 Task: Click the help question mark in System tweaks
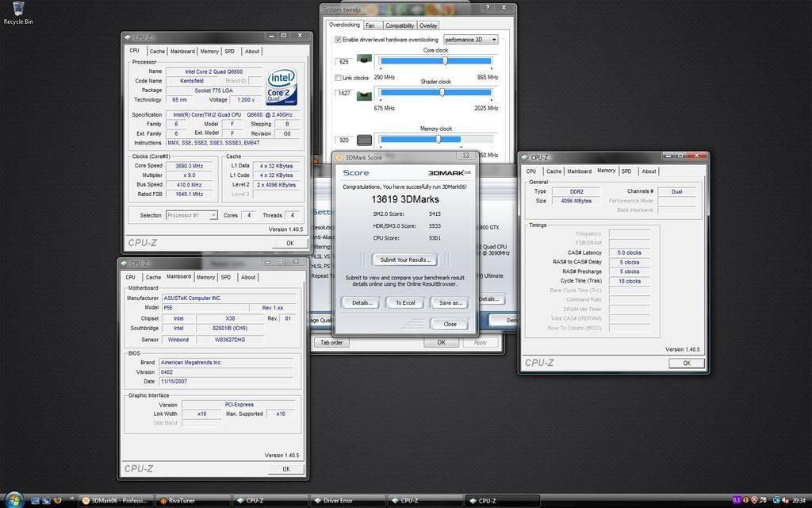coord(488,8)
